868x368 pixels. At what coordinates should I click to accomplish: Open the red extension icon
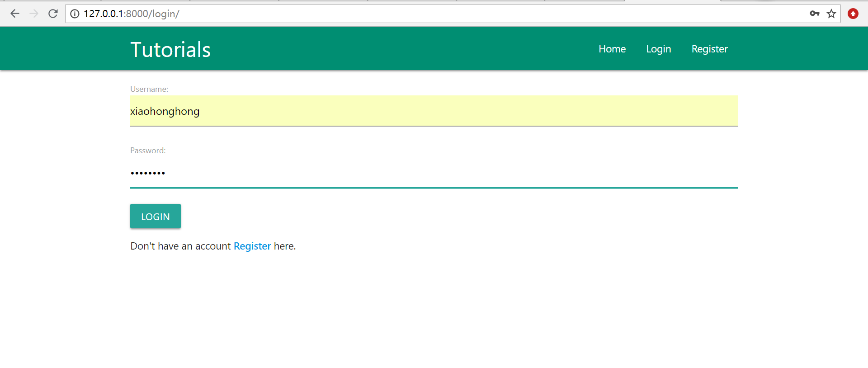[x=853, y=14]
